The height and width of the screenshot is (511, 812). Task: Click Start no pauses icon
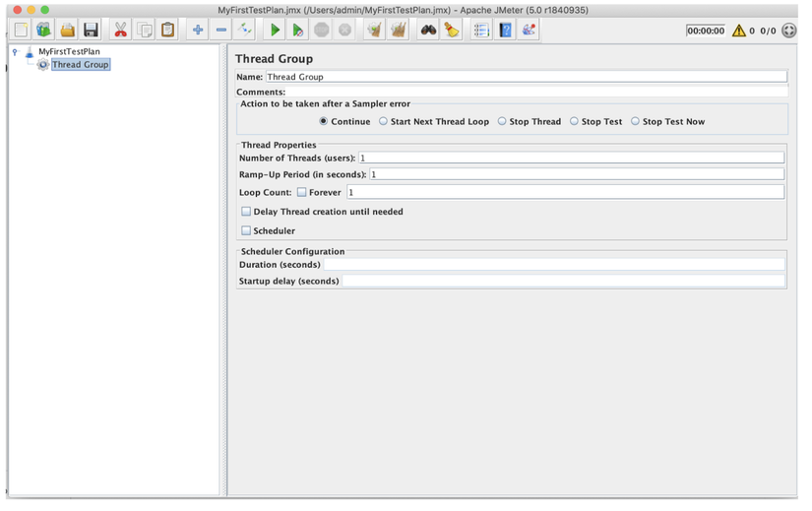point(298,31)
